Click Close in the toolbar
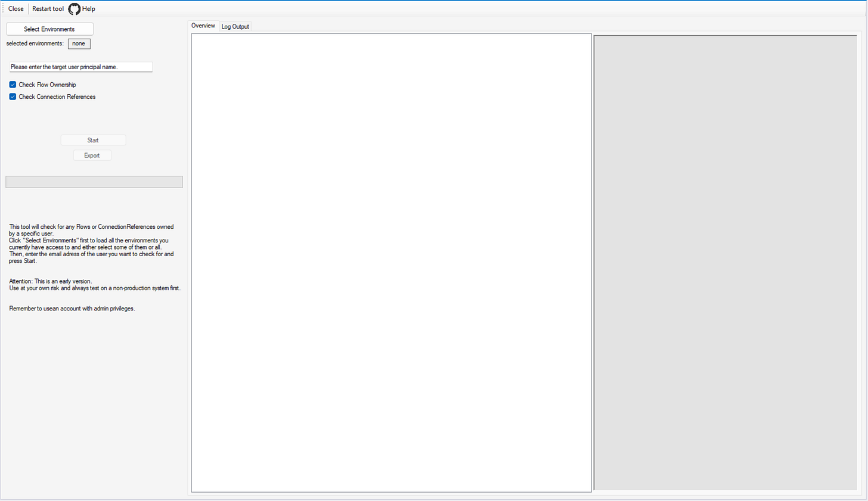Screen dimensions: 868x501 click(16, 9)
